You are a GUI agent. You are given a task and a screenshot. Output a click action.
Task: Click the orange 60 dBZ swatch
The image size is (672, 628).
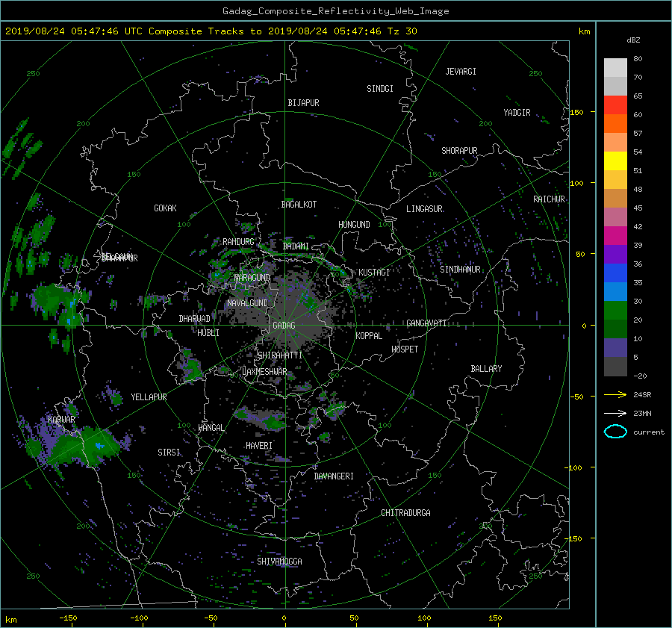tap(615, 123)
